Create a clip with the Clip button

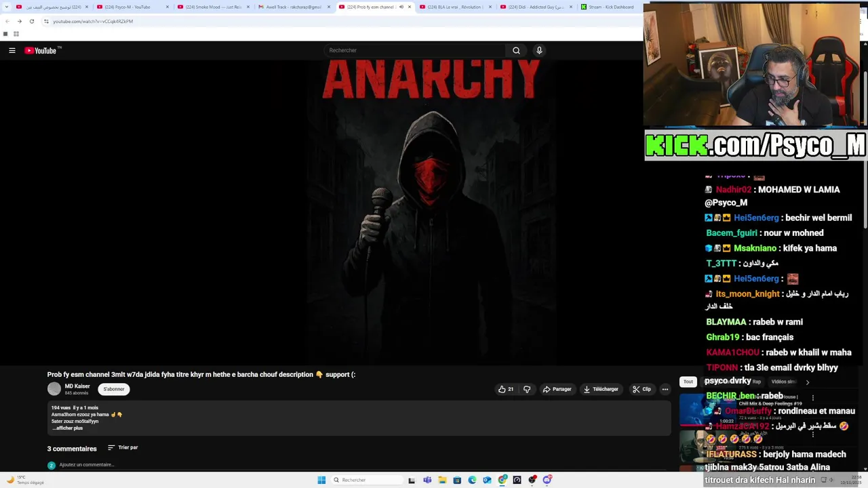coord(642,389)
